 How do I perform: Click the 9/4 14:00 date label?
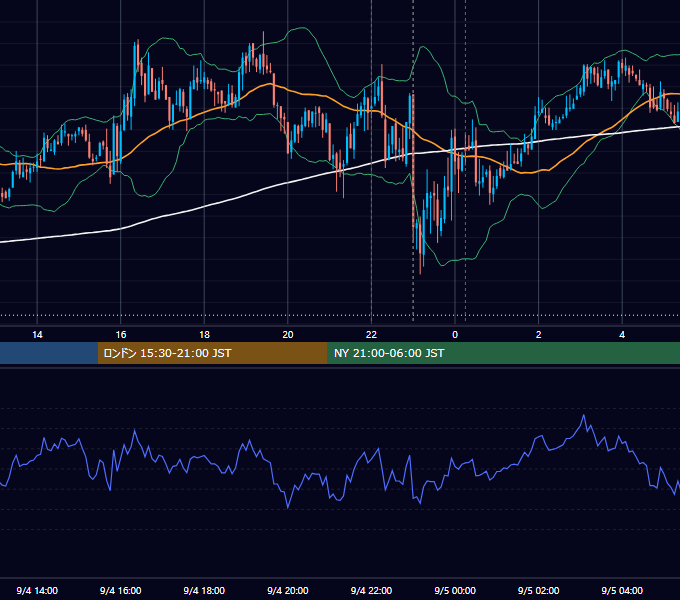[37, 591]
